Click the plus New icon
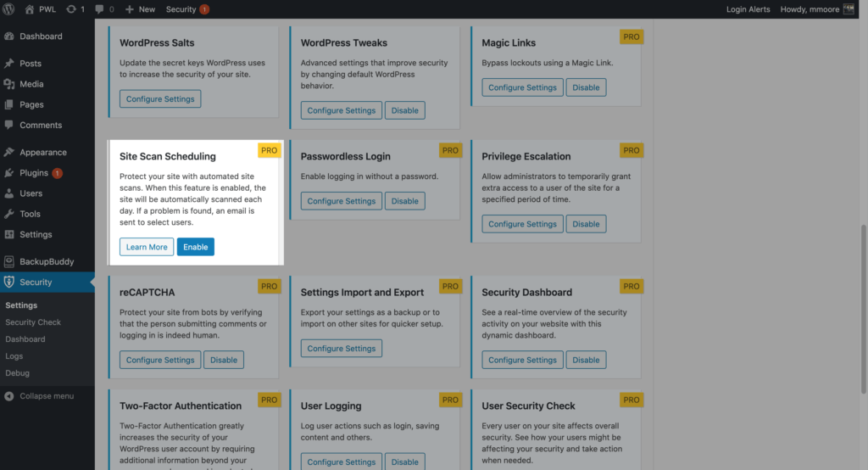The width and height of the screenshot is (868, 470). pyautogui.click(x=130, y=9)
